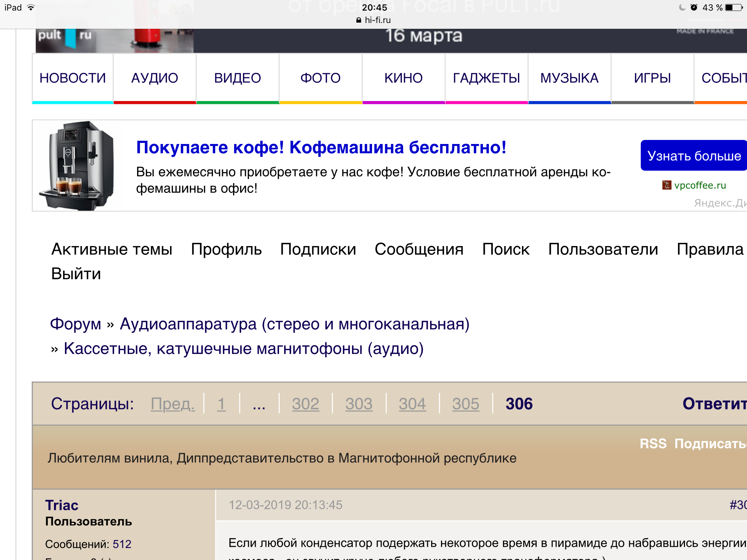Viewport: 747px width, 560px height.
Task: Click Выйти to log out
Action: pos(76,274)
